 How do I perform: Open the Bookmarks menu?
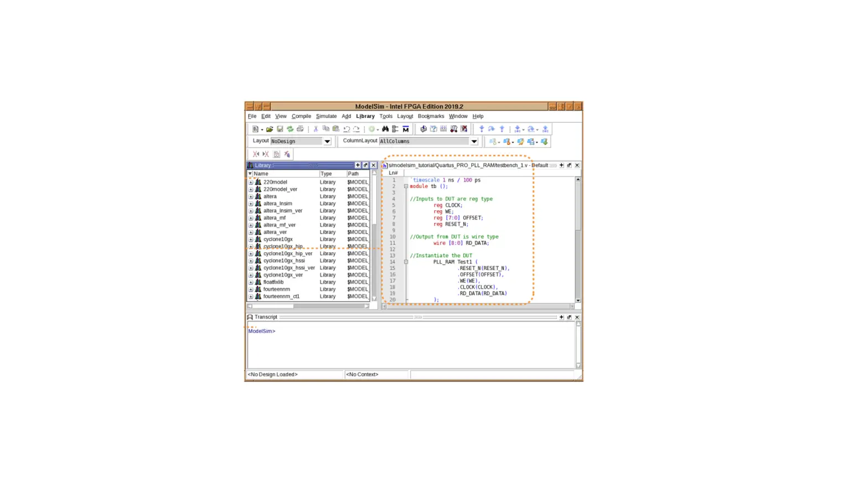pyautogui.click(x=431, y=116)
